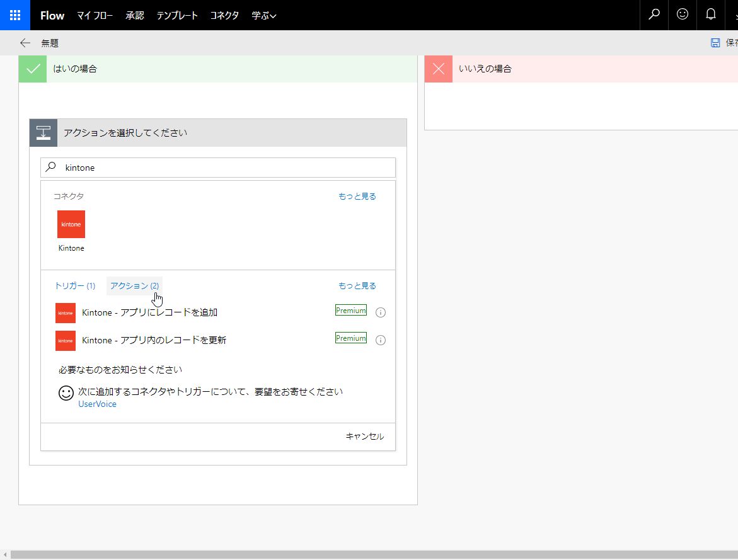This screenshot has width=738, height=560.
Task: Open the テンプレート menu item
Action: (x=177, y=16)
